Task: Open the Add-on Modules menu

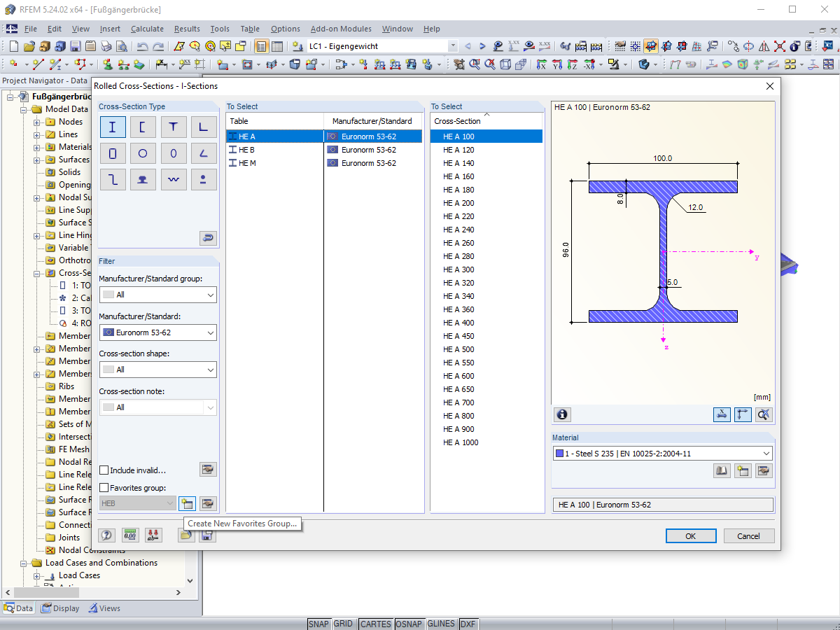Action: click(341, 29)
